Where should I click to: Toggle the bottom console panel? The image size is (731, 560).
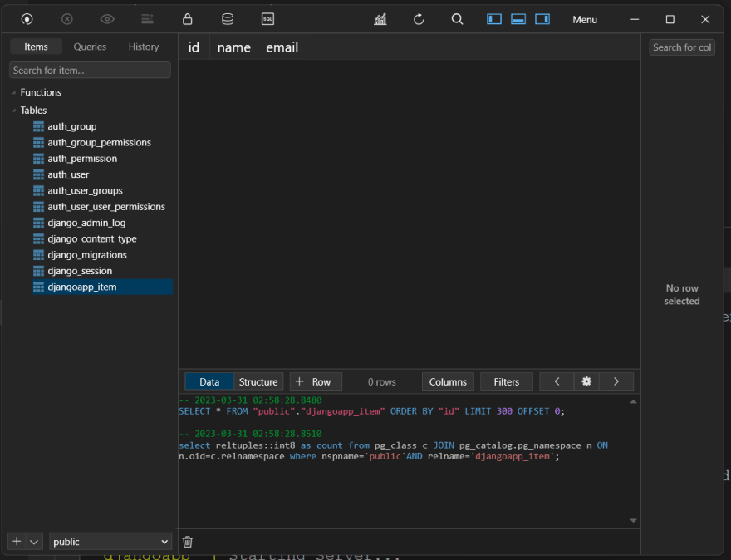coord(518,19)
